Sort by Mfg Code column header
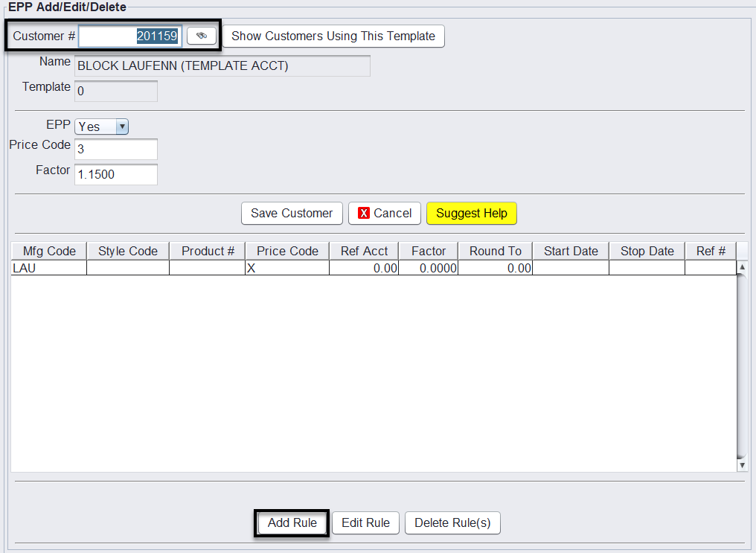756x553 pixels. point(49,252)
